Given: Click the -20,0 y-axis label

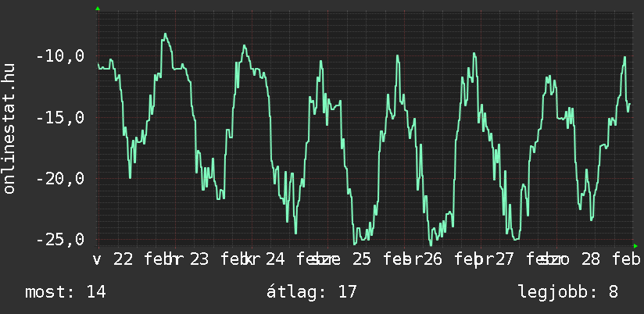Looking at the screenshot, I should pyautogui.click(x=60, y=179).
